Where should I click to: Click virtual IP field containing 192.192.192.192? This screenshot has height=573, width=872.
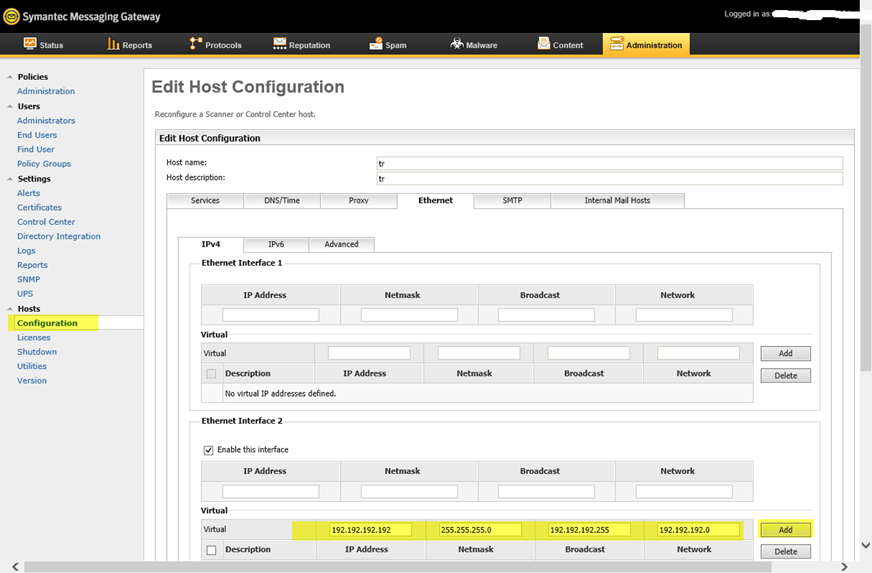coord(370,530)
